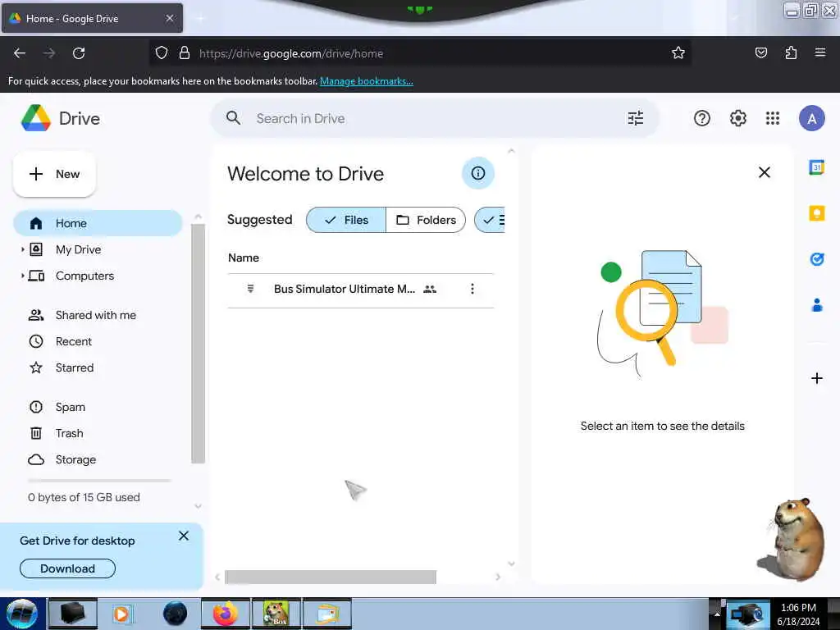Viewport: 840px width, 630px height.
Task: Toggle the view details info button
Action: (x=478, y=173)
